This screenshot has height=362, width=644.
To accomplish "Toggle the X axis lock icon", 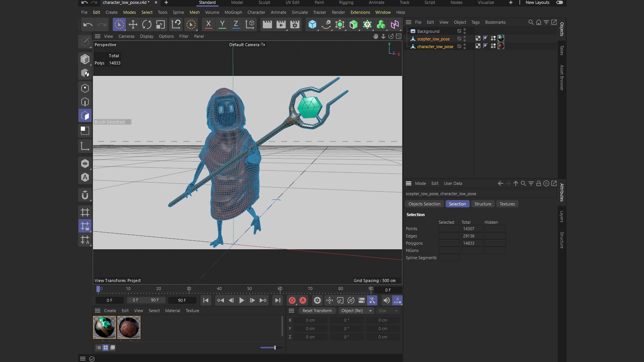I will (x=208, y=24).
